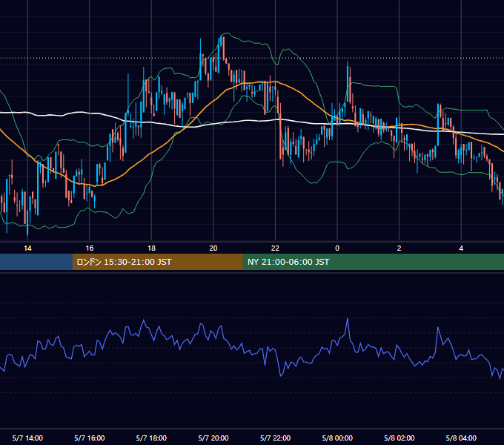
Task: Click the ロンドン 15:30-21:00 JST session band
Action: click(157, 262)
